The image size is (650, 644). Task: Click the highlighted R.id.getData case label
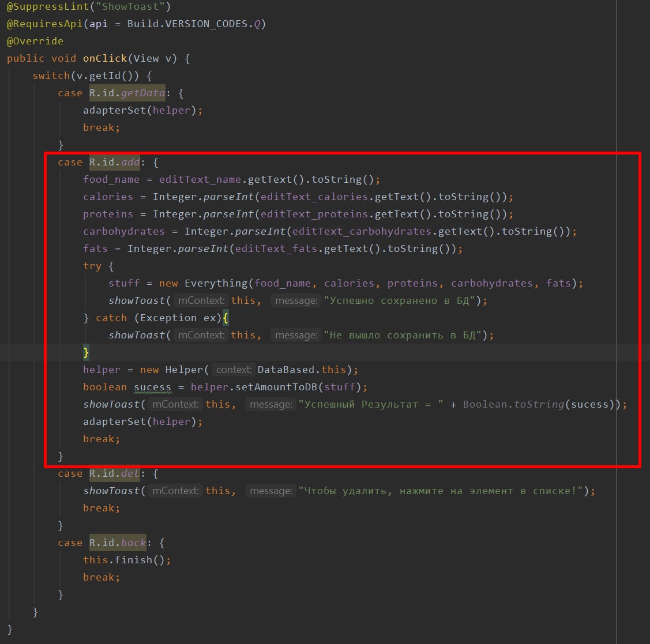[x=127, y=93]
